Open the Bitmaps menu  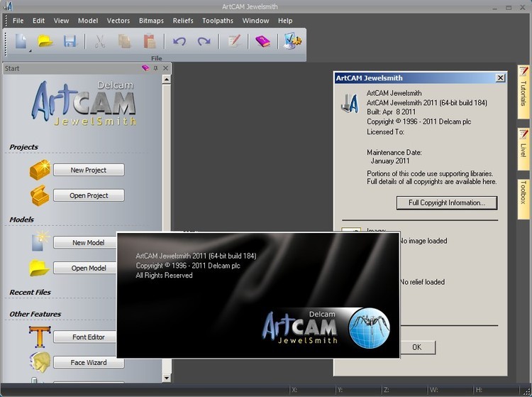click(151, 21)
